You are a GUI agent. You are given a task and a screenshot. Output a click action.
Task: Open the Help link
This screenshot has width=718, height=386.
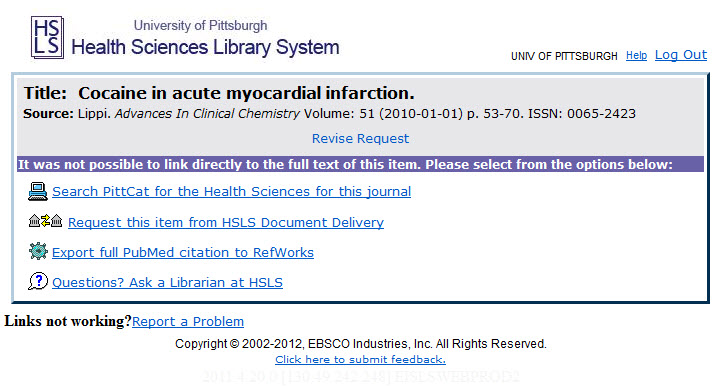point(636,55)
